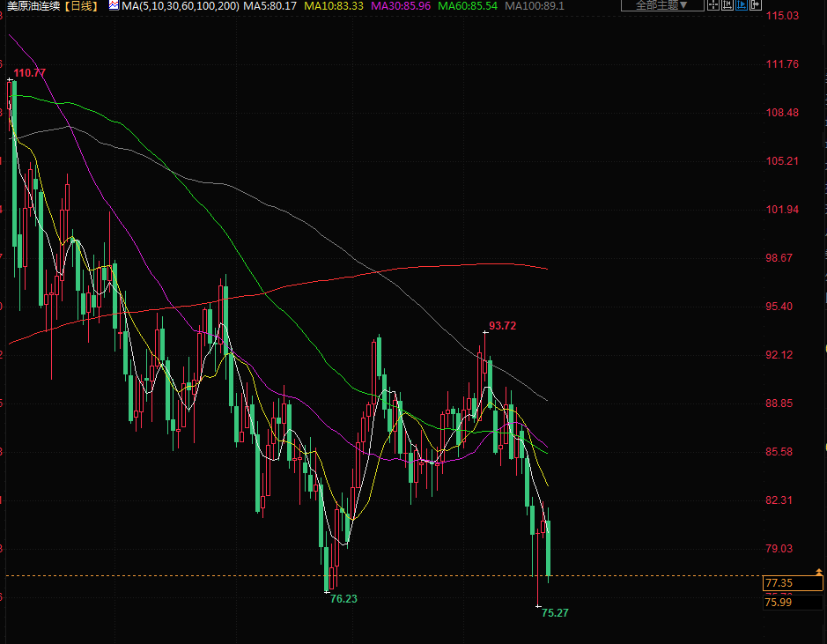Click the MA(5,10,30,60,100,200) parameter label
Viewport: 827px width, 644px height.
point(180,6)
